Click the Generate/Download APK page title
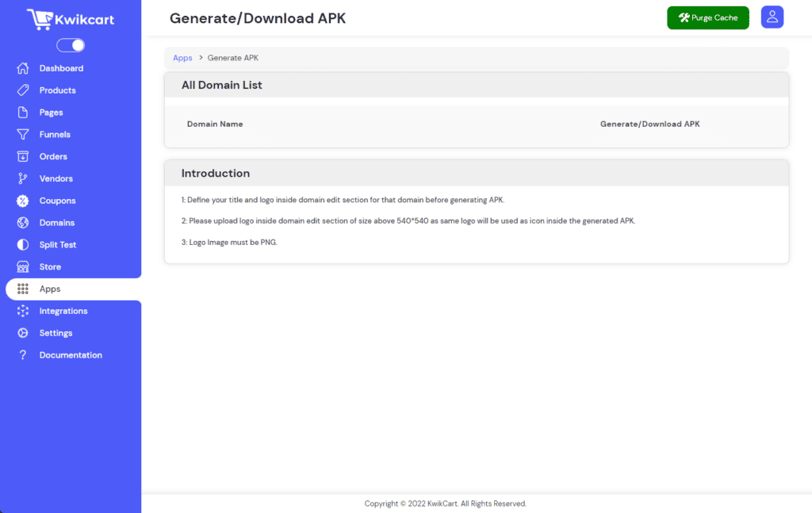This screenshot has width=812, height=513. coord(258,18)
